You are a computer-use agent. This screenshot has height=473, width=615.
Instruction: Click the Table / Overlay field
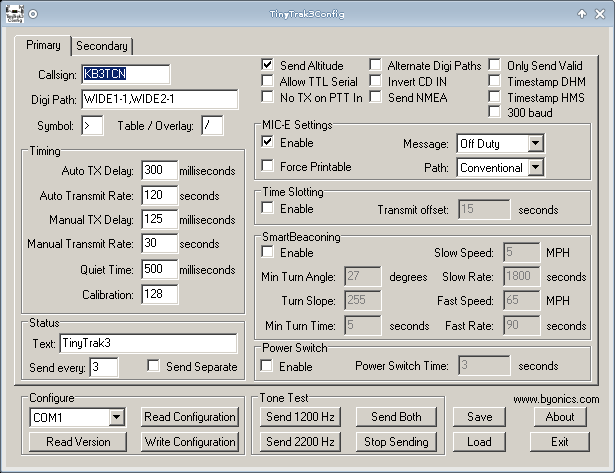tap(212, 126)
